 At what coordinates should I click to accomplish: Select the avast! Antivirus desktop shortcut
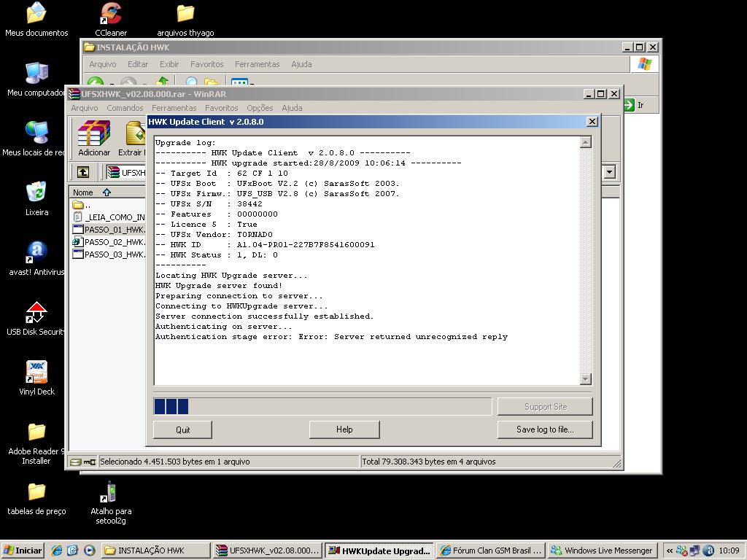pyautogui.click(x=36, y=259)
